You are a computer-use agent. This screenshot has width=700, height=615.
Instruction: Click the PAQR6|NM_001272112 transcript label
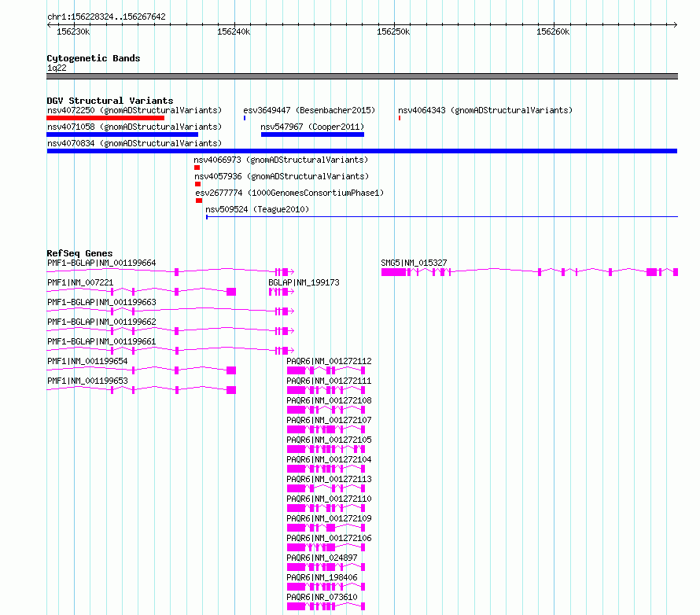329,361
